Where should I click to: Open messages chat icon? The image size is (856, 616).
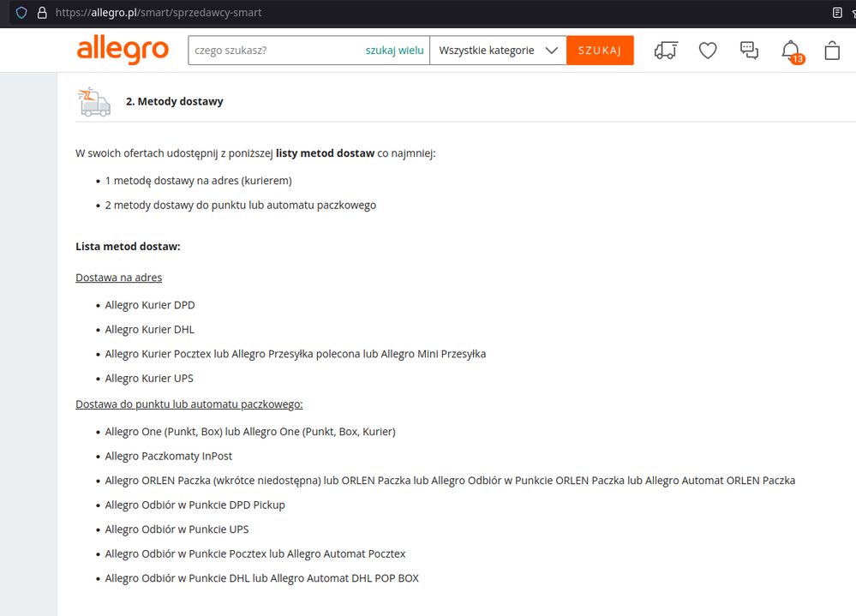coord(749,51)
